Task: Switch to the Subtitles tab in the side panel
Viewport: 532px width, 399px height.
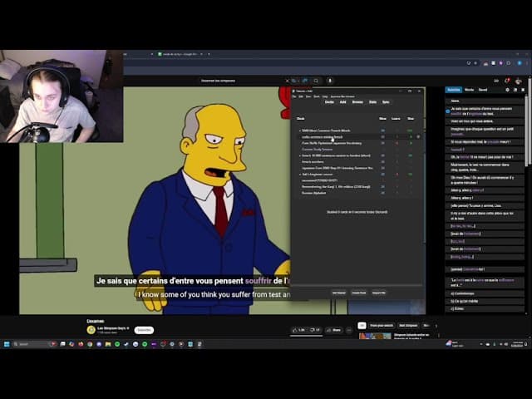Action: tap(454, 90)
